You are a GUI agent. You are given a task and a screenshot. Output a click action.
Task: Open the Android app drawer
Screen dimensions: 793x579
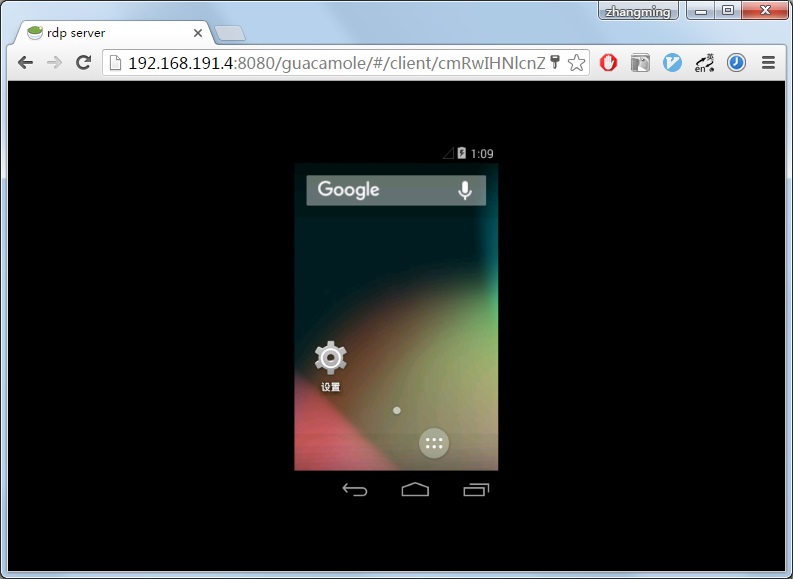click(433, 443)
